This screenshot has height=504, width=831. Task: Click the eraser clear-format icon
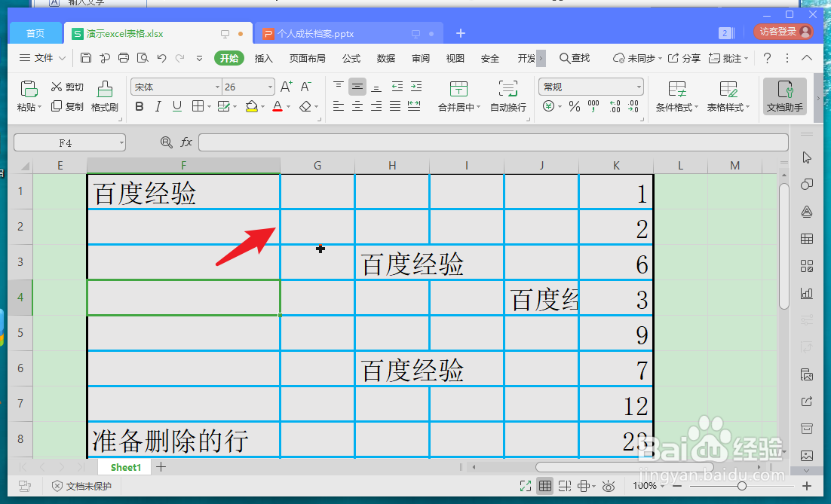305,106
